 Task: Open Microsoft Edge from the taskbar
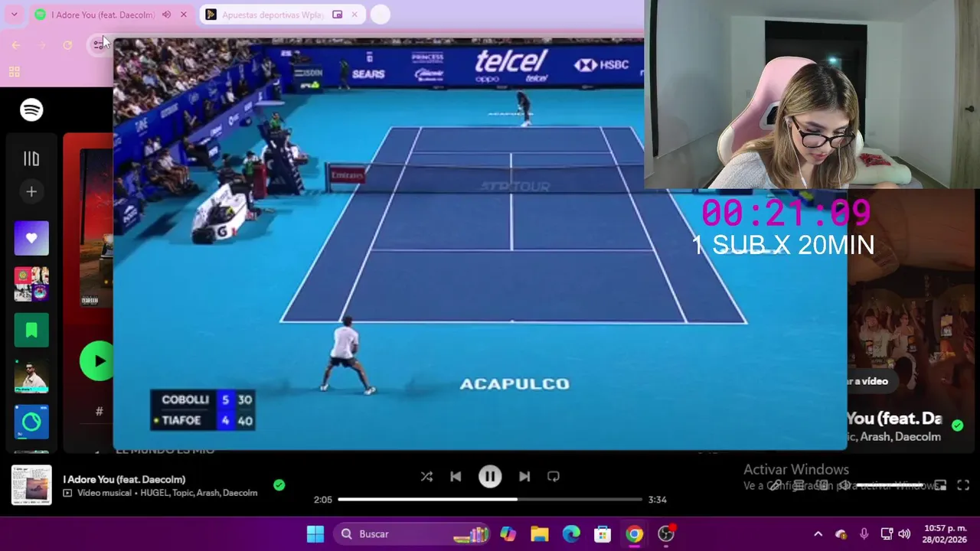571,534
